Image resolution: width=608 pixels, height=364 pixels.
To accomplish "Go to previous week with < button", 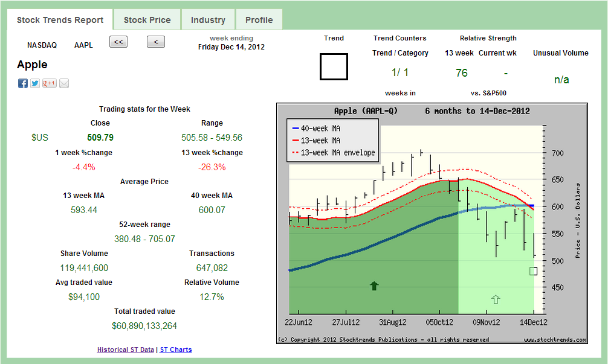I will (156, 42).
